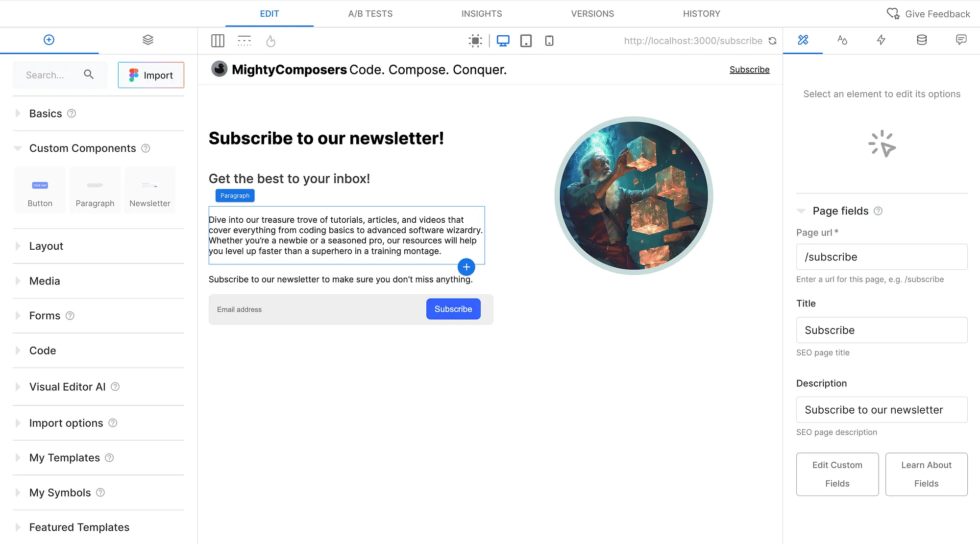The width and height of the screenshot is (980, 544).
Task: Click the Paragraph label on selected element
Action: point(235,195)
